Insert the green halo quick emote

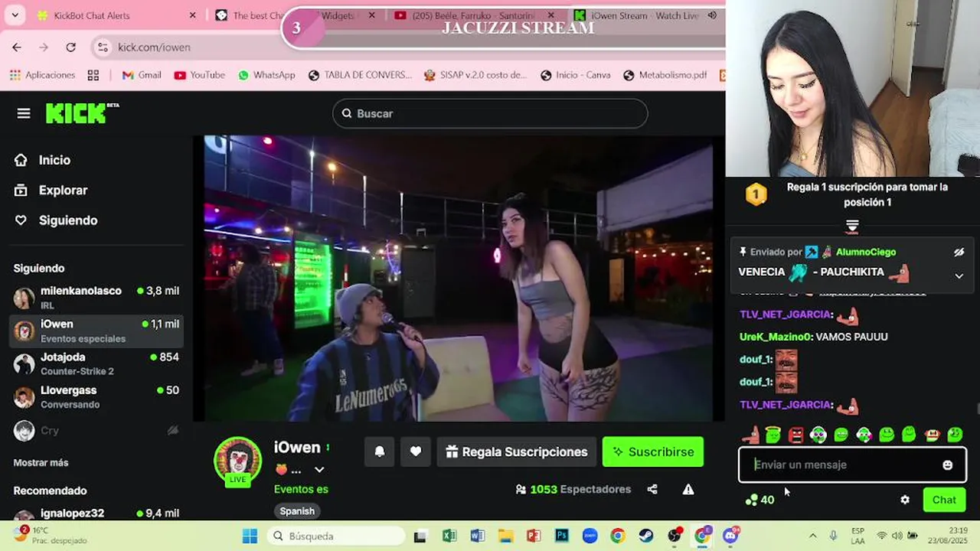773,435
